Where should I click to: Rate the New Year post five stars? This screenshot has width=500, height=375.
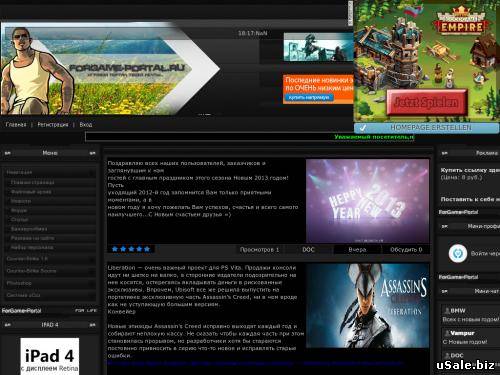(x=147, y=249)
